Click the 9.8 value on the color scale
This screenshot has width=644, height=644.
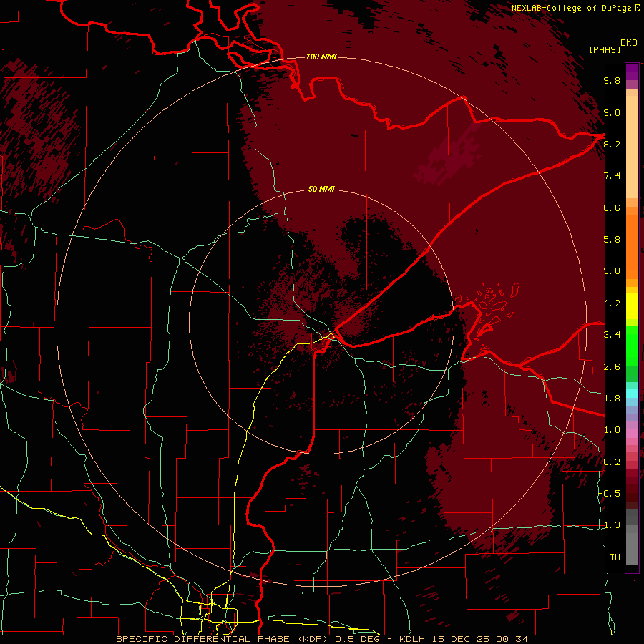pyautogui.click(x=612, y=80)
